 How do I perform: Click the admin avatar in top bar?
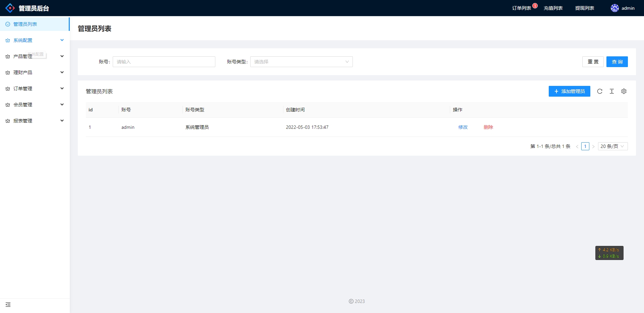pos(615,8)
